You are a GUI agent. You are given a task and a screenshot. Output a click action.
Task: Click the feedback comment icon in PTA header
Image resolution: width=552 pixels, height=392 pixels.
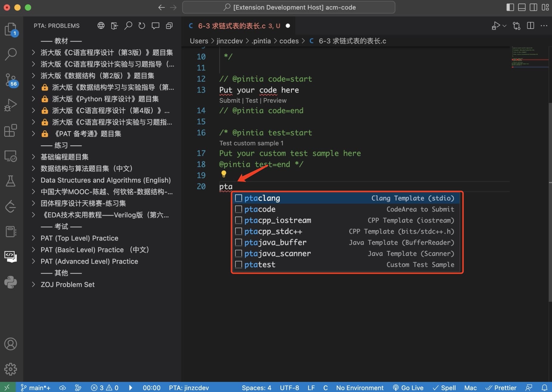[x=155, y=26]
